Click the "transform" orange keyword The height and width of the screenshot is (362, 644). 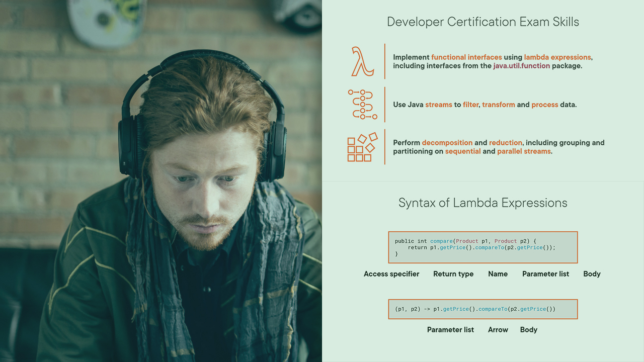click(499, 105)
